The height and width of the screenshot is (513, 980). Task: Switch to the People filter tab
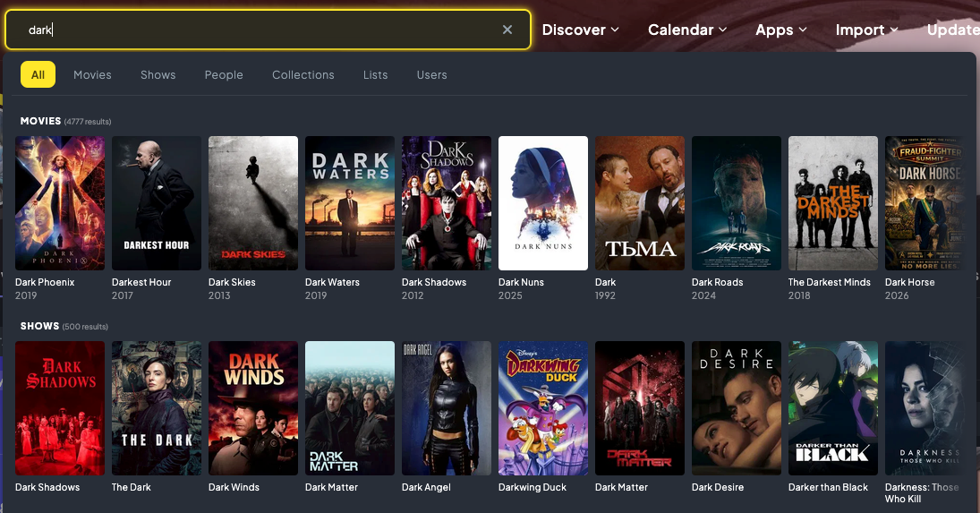224,74
